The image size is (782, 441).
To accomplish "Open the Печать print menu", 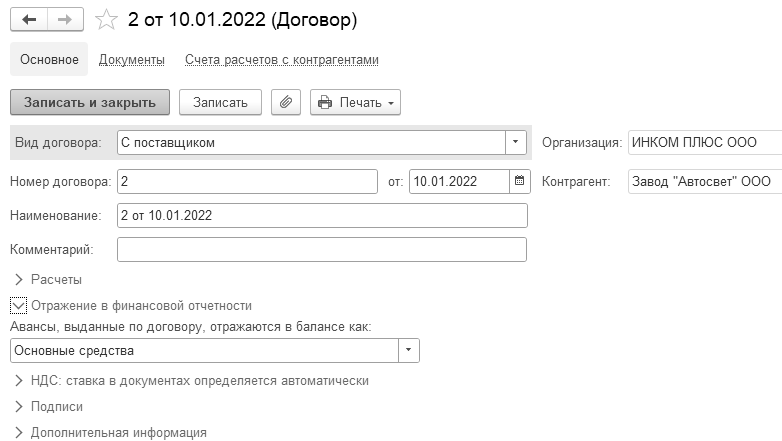I will point(356,102).
